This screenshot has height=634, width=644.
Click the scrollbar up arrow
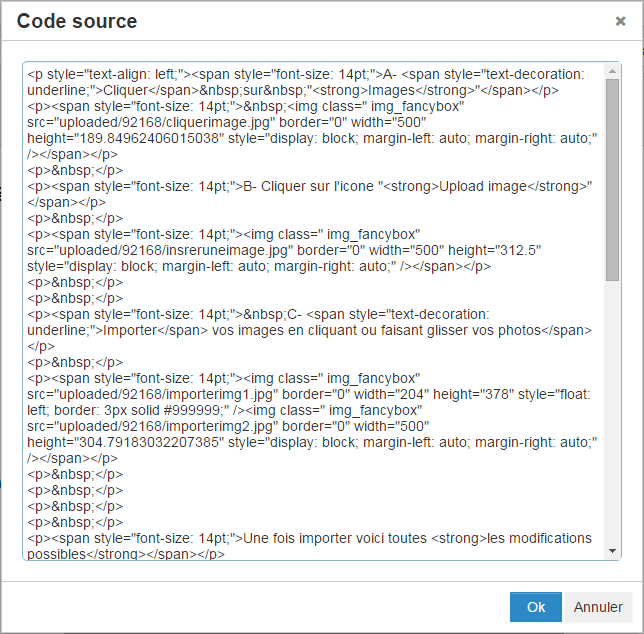[x=612, y=71]
